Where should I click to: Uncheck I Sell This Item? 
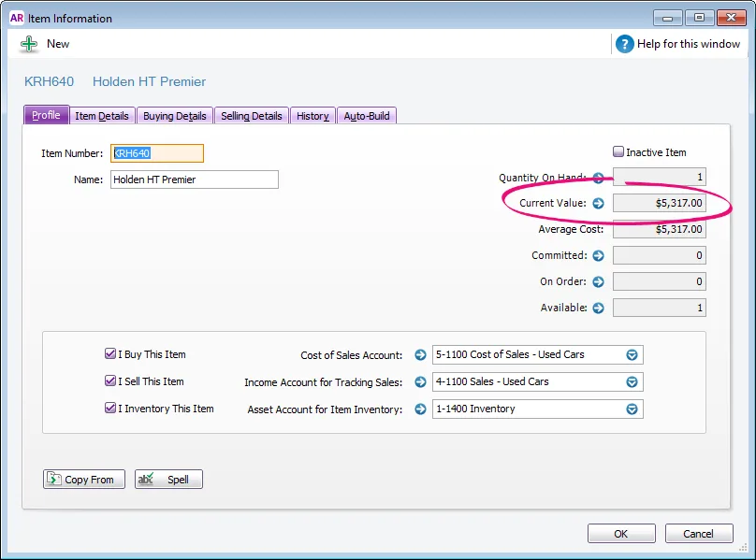click(x=109, y=381)
